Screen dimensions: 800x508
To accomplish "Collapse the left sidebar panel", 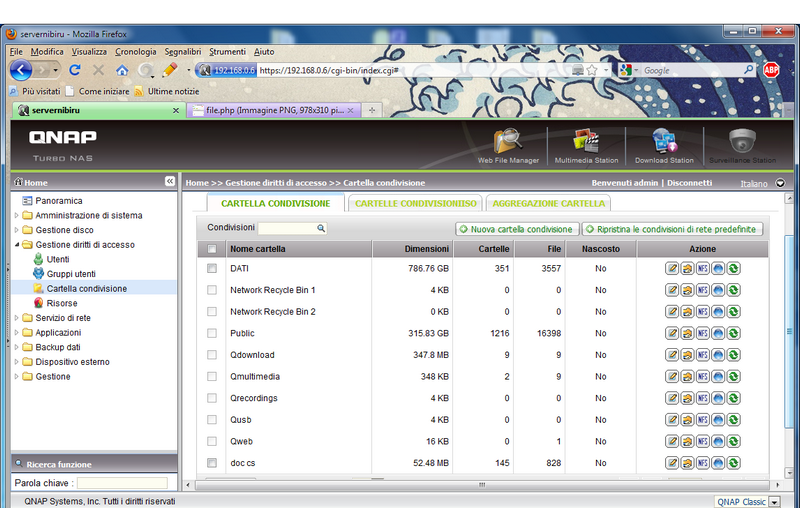I will [x=169, y=182].
